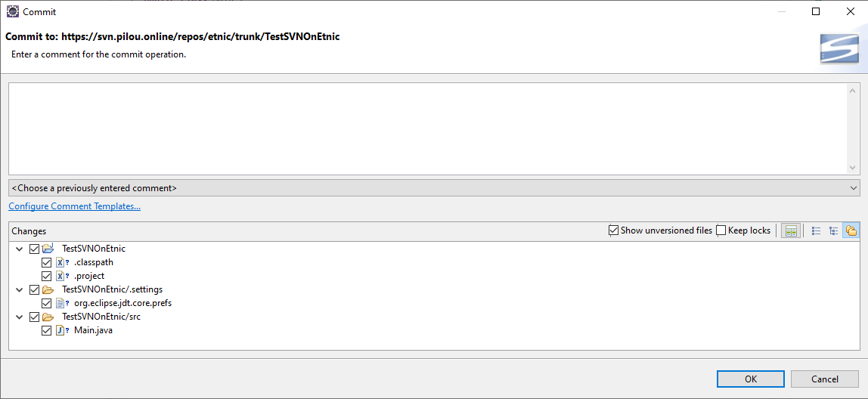868x399 pixels.
Task: Click the Java project folder icon for TestSVNOnEtnic
Action: click(x=48, y=249)
